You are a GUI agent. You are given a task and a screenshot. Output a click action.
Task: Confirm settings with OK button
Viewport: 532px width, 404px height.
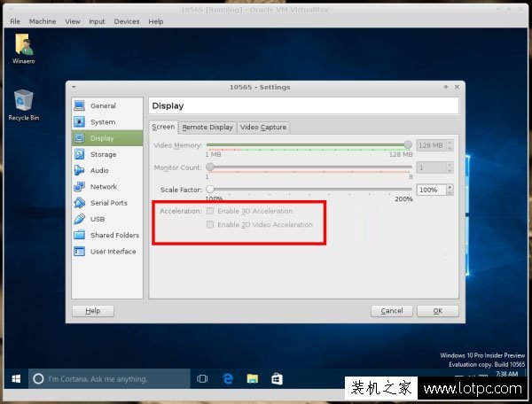tap(438, 311)
